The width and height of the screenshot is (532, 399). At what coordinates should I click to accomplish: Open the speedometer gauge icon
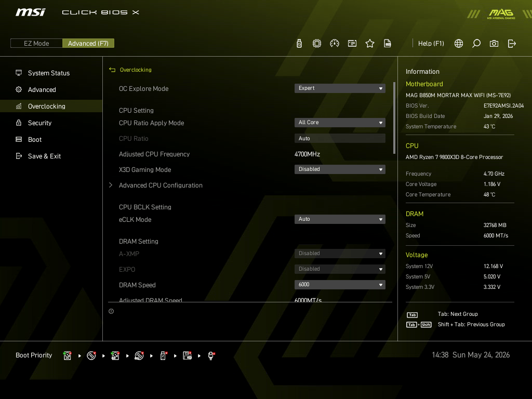pyautogui.click(x=335, y=44)
